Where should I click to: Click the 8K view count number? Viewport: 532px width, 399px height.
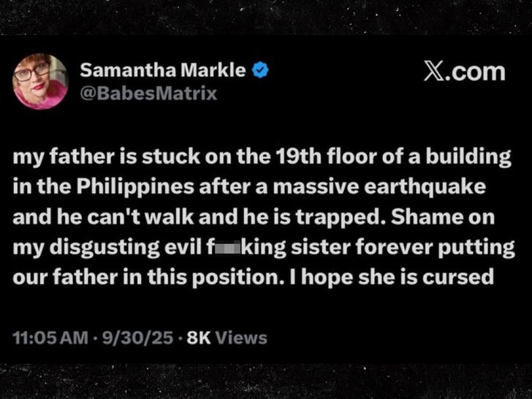(x=198, y=338)
